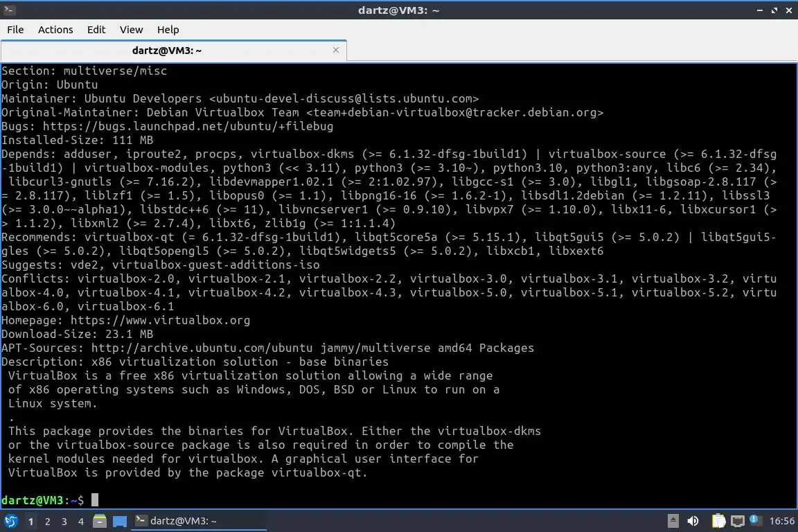Click the 'Origin: Ubuntu' line
Viewport: 798px width, 532px height.
(x=49, y=85)
